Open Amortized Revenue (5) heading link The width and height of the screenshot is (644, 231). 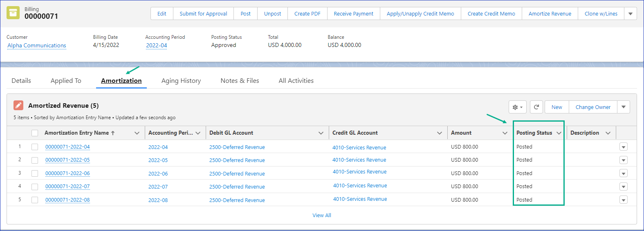63,105
